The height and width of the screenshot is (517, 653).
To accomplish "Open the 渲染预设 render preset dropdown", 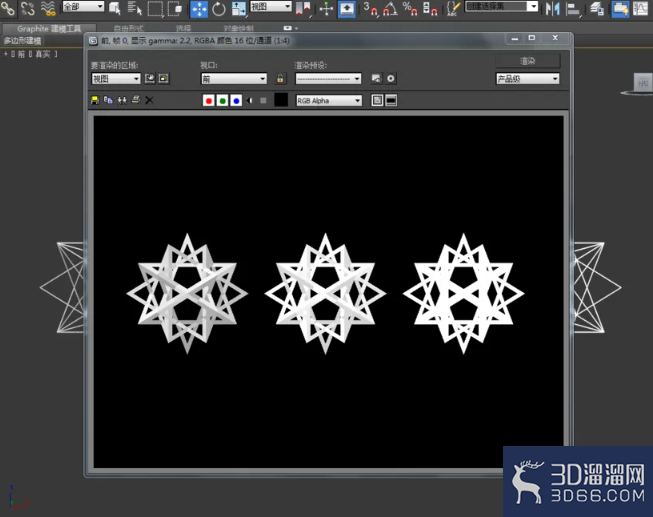I will click(328, 79).
